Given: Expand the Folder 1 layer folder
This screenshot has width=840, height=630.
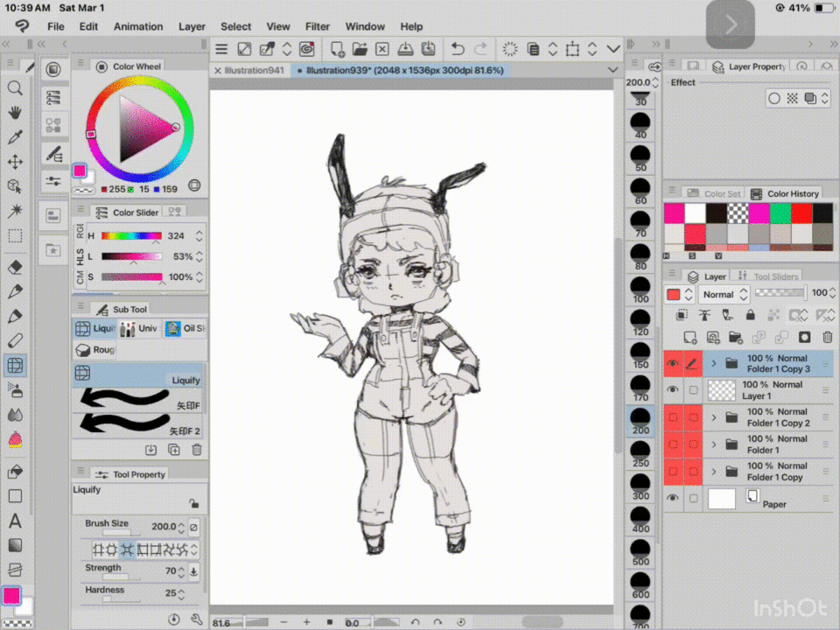Looking at the screenshot, I should (714, 444).
